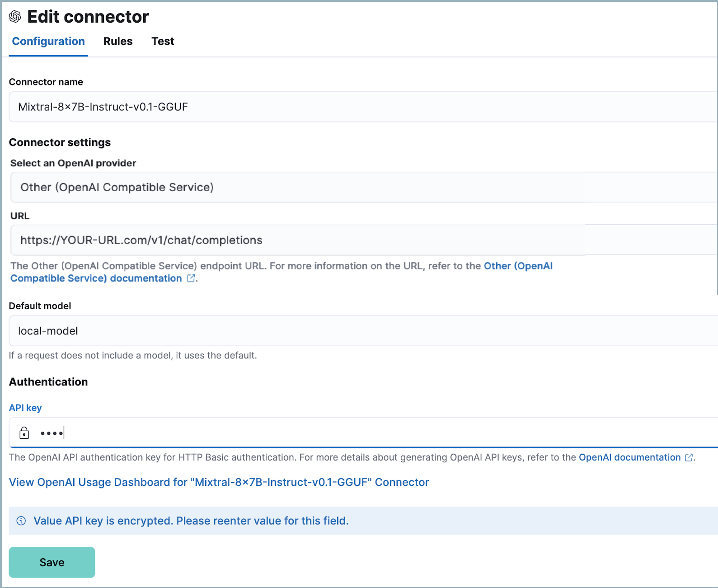Open the OpenAI documentation link
This screenshot has width=718, height=588.
[x=629, y=457]
